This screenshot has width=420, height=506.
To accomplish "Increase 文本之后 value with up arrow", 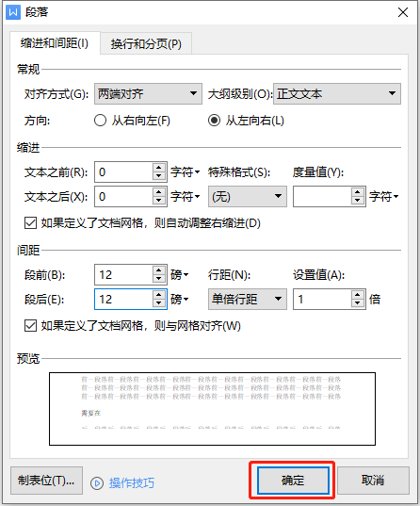I will pos(159,192).
